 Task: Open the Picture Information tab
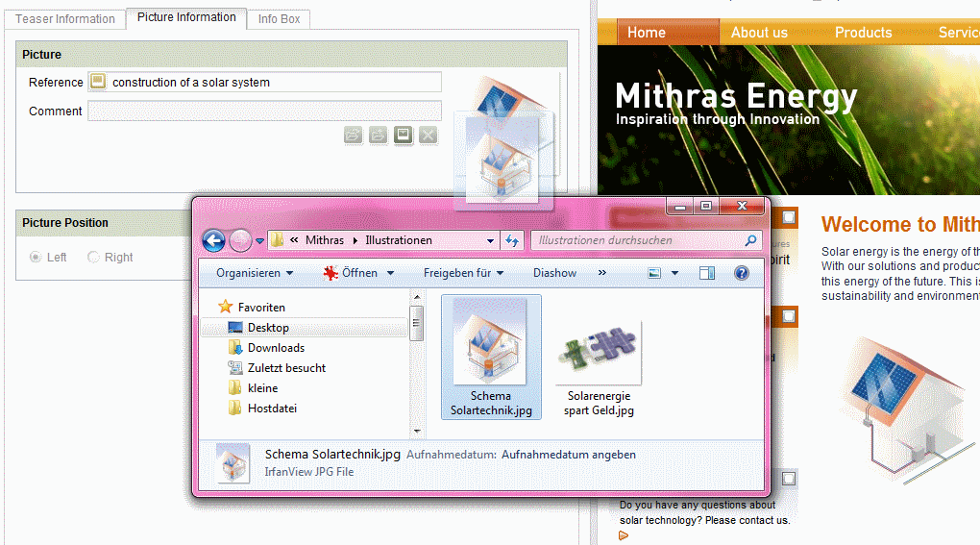[x=186, y=17]
